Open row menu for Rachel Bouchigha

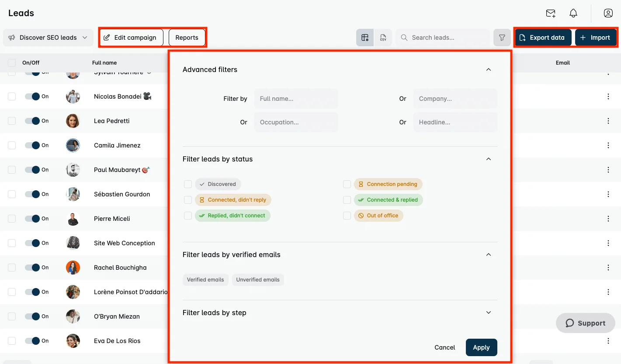tap(608, 268)
